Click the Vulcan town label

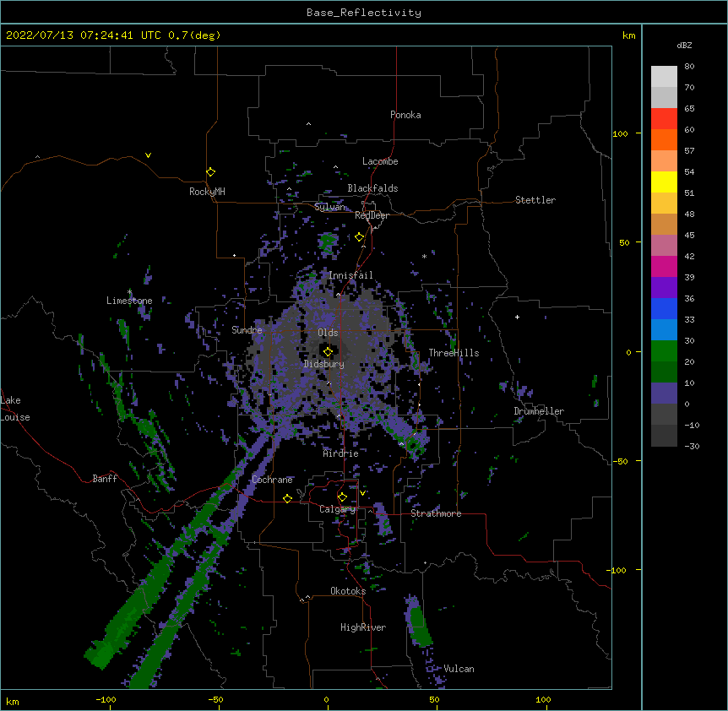[459, 669]
